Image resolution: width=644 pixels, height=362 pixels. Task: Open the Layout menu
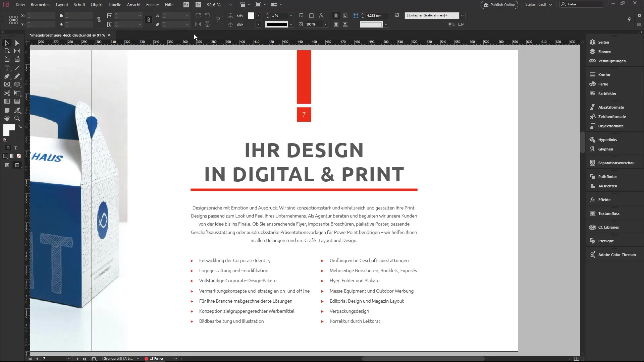[62, 5]
